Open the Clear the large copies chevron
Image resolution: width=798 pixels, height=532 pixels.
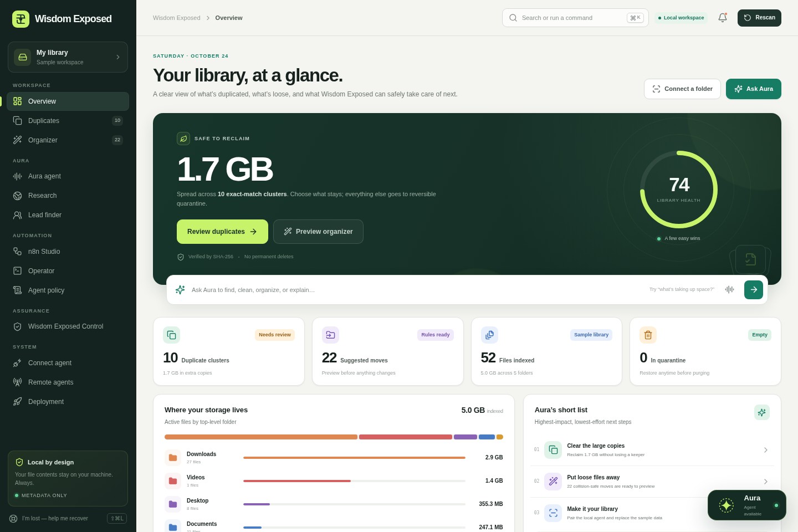point(766,450)
